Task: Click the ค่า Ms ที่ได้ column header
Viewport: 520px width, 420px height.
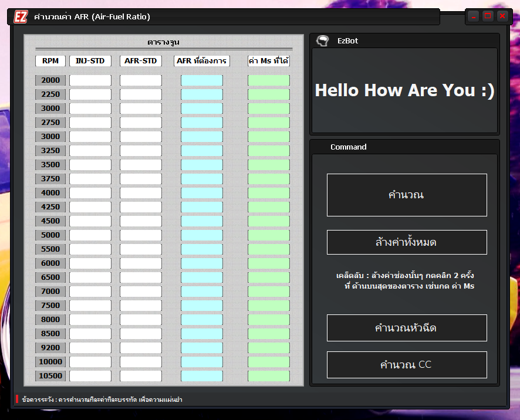Action: (268, 60)
